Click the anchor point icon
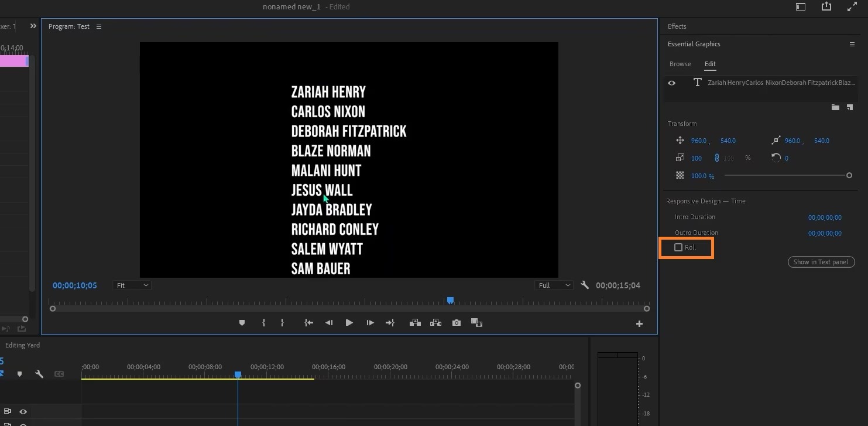The width and height of the screenshot is (868, 426). tap(776, 141)
